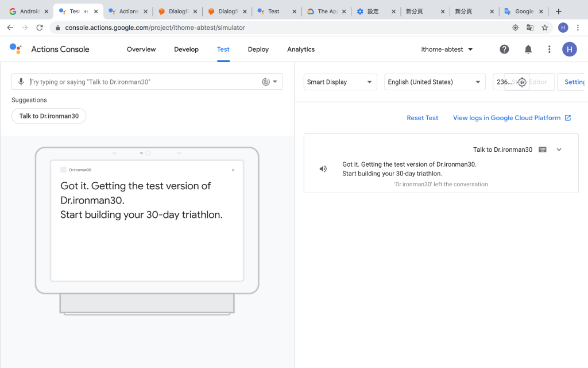Expand the conversation entry chevron
The height and width of the screenshot is (368, 588).
click(x=559, y=149)
